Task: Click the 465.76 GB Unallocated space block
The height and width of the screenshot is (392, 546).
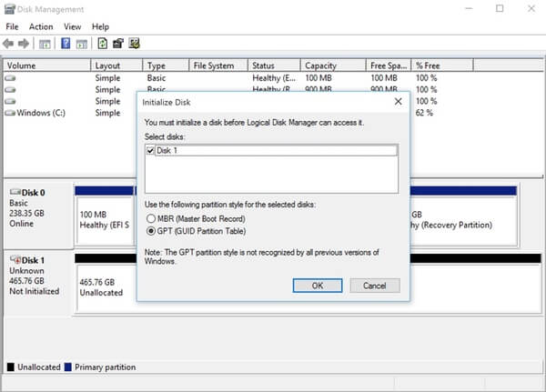Action: point(106,287)
